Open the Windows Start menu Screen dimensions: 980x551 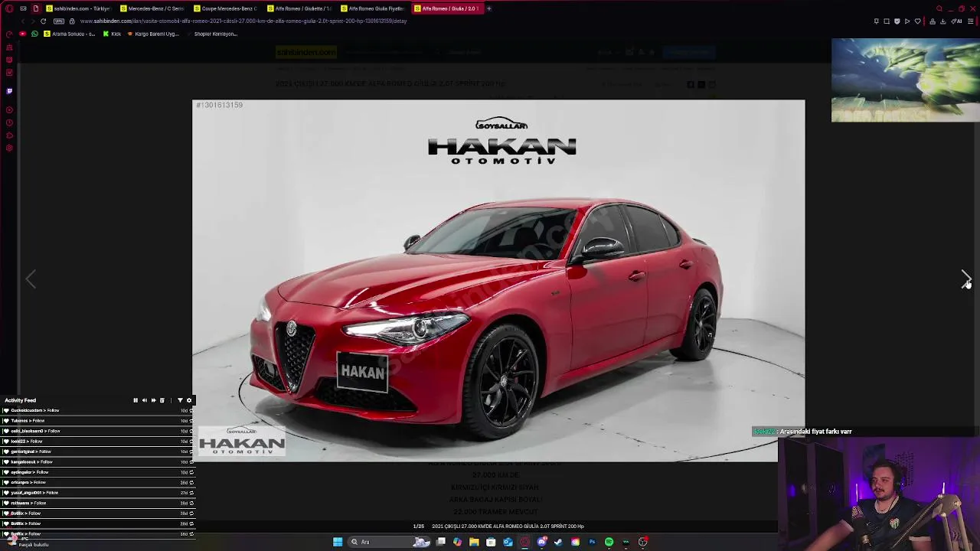(338, 542)
